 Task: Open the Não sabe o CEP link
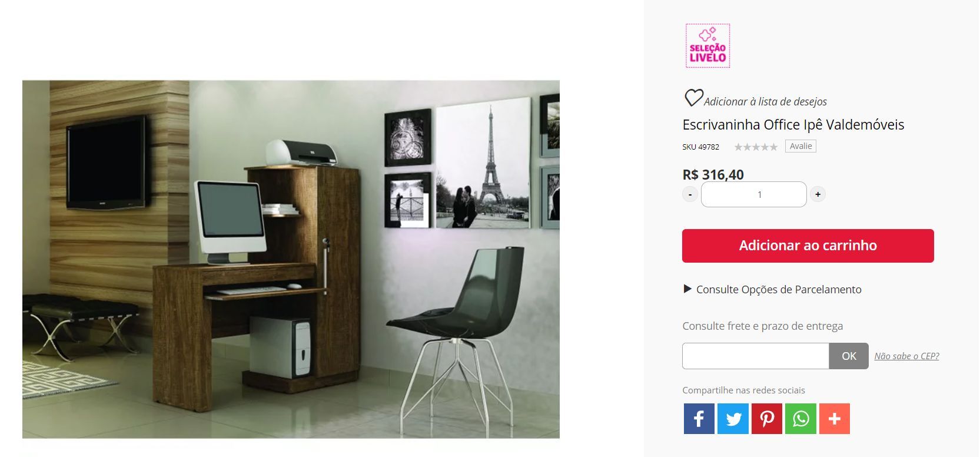(x=906, y=356)
